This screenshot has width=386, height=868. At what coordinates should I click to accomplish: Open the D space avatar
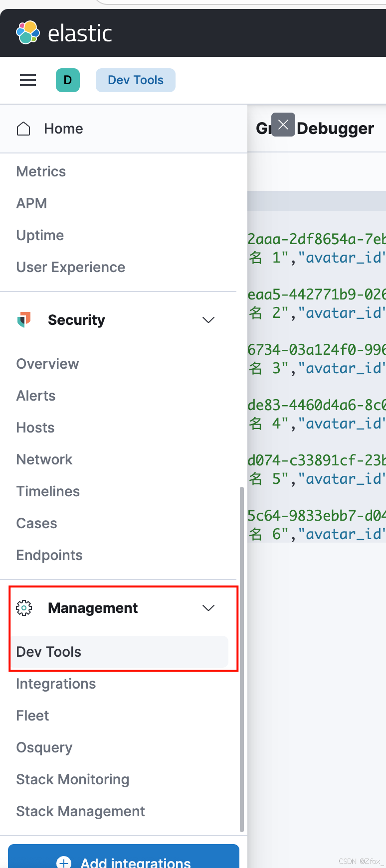(x=68, y=80)
